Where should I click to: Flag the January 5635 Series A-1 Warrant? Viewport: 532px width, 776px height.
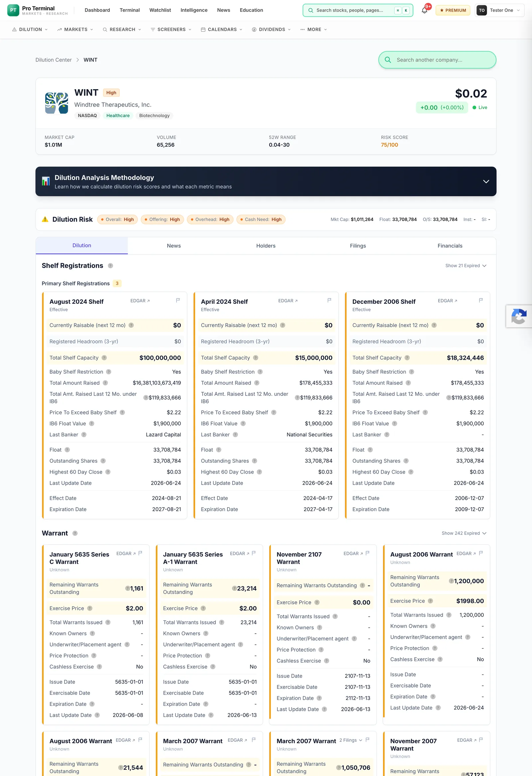(x=254, y=553)
